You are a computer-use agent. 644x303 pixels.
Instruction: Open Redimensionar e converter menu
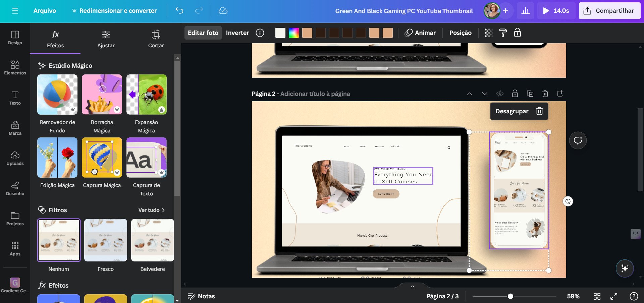pos(114,11)
